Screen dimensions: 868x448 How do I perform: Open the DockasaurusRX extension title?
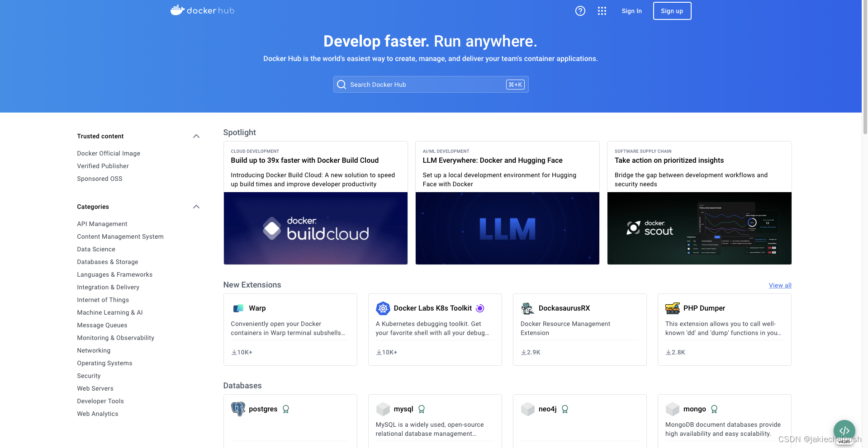(564, 308)
